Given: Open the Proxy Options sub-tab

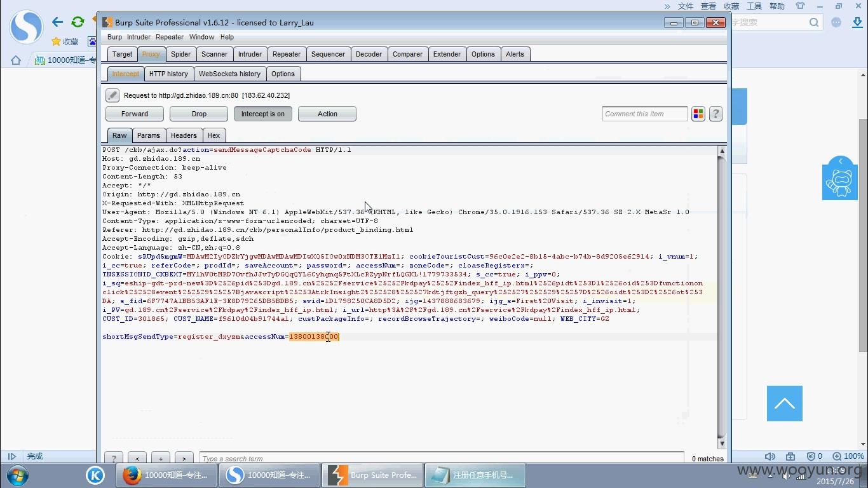Looking at the screenshot, I should tap(283, 74).
